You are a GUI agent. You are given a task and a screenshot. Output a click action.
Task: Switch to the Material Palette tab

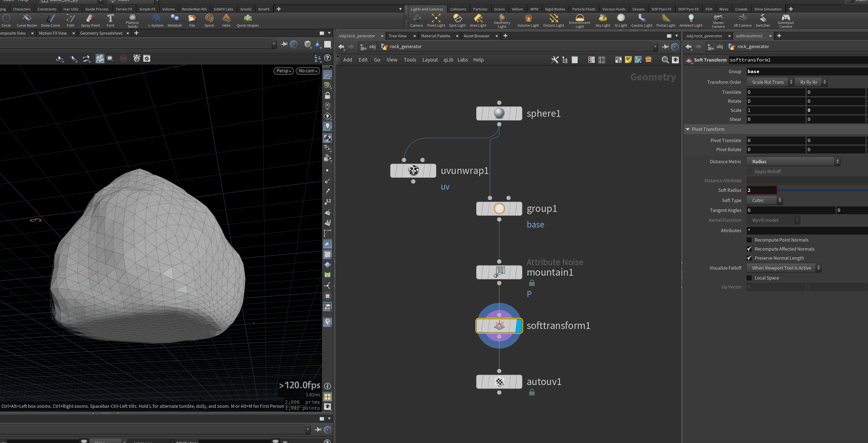click(x=435, y=36)
